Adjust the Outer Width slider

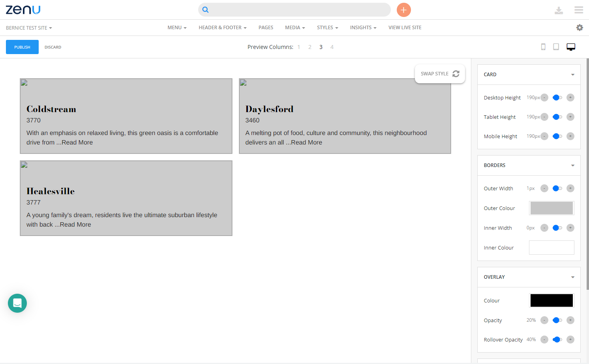pyautogui.click(x=557, y=188)
